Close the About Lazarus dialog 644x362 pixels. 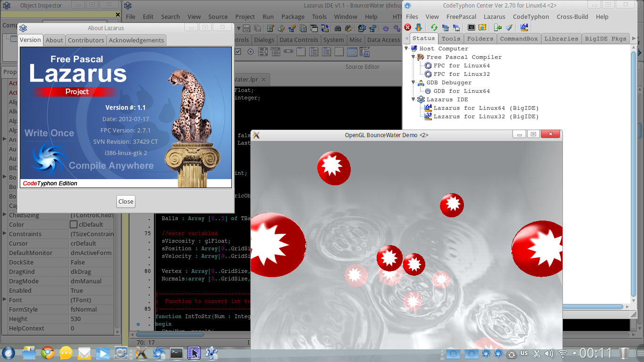(x=126, y=201)
